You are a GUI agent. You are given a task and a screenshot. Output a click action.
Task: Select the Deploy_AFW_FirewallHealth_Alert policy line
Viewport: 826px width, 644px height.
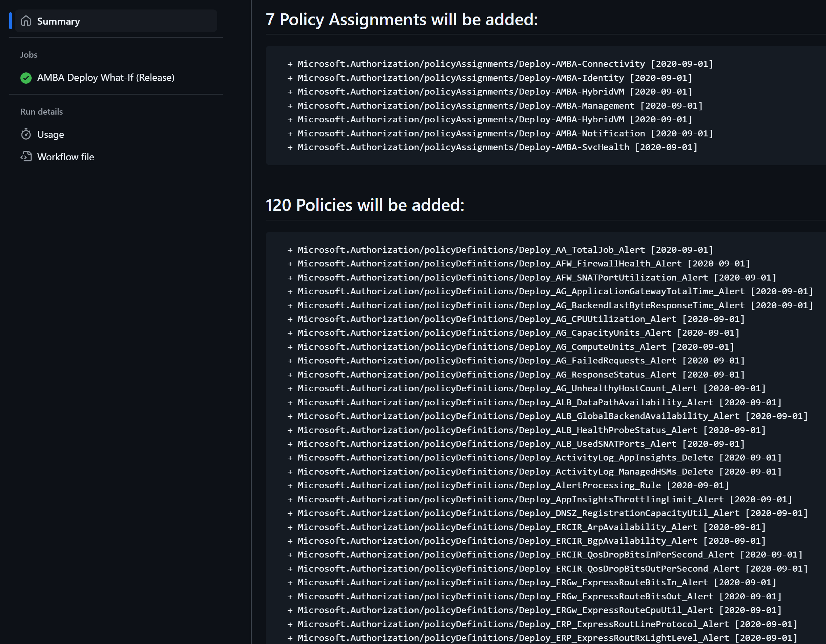click(x=518, y=264)
